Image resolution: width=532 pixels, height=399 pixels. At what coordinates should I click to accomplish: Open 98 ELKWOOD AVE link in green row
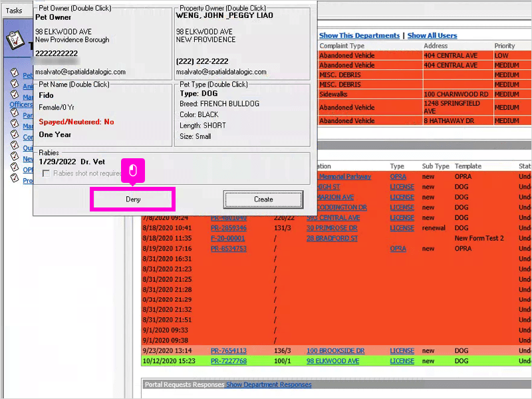click(x=333, y=361)
